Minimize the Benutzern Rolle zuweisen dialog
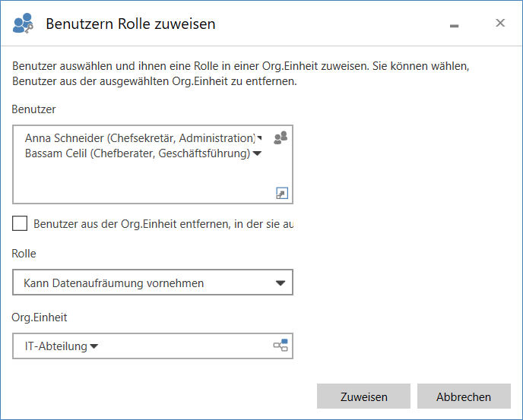This screenshot has width=523, height=420. (455, 25)
